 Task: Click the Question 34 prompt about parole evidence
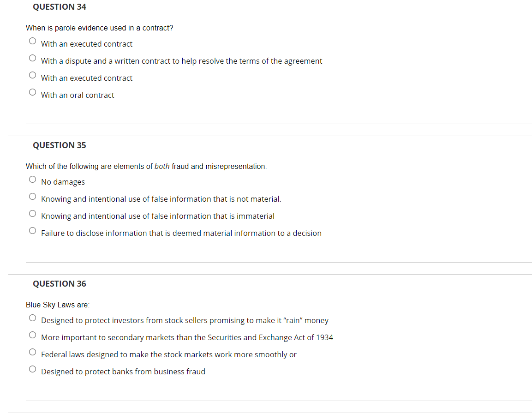(x=99, y=28)
